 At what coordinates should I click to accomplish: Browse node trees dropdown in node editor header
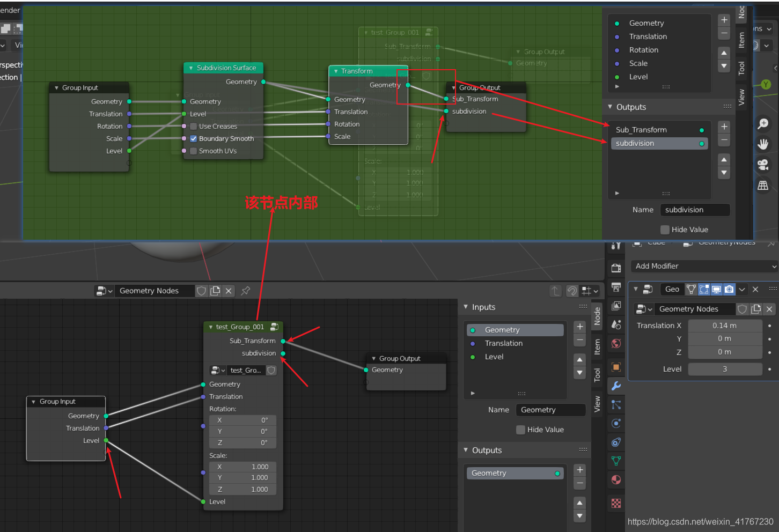click(104, 291)
